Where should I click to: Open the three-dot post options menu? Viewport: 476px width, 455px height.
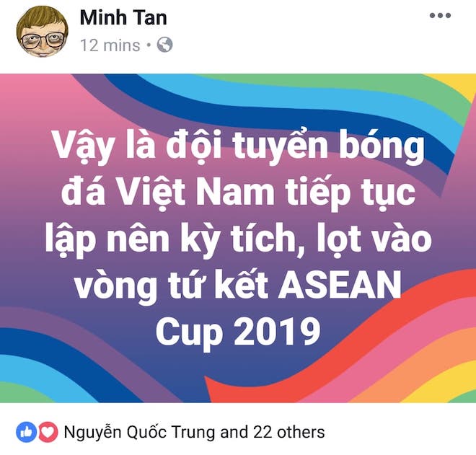[440, 15]
